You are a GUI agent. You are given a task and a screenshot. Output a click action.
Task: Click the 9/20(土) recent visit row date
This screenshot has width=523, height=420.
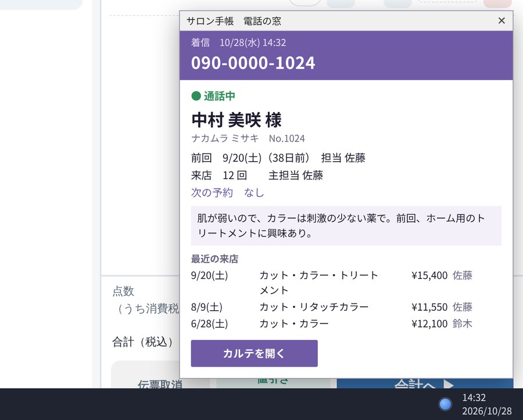(x=209, y=275)
